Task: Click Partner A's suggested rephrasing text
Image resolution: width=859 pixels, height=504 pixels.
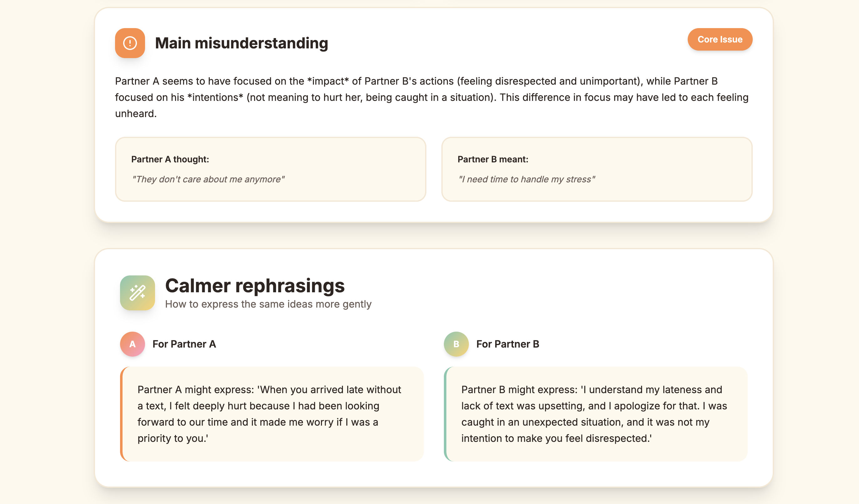Action: pos(269,414)
